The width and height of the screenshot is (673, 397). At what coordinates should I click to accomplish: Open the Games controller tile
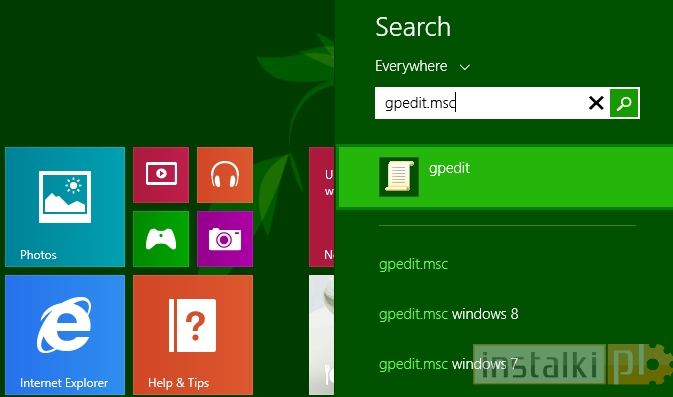[161, 239]
